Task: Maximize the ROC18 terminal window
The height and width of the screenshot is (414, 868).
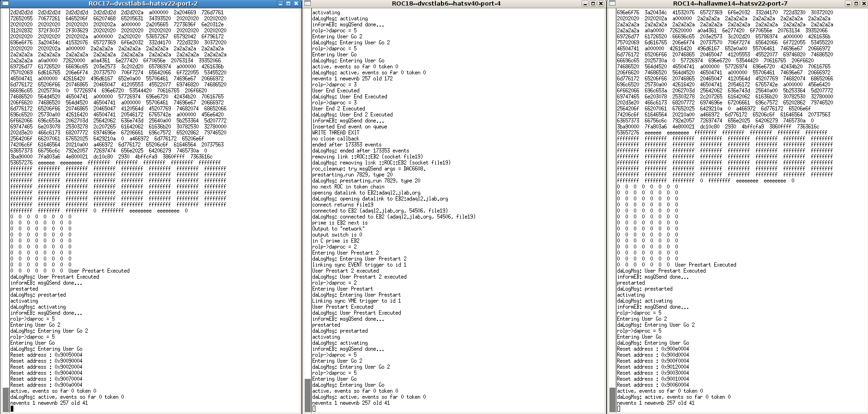Action: tap(593, 3)
